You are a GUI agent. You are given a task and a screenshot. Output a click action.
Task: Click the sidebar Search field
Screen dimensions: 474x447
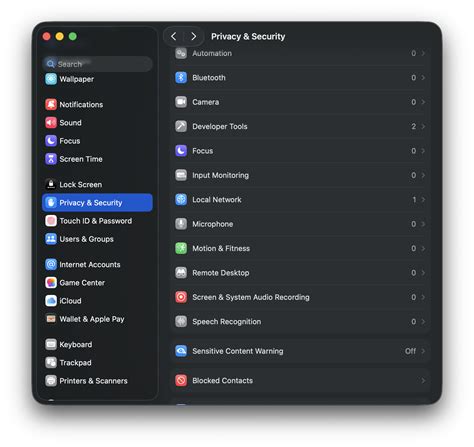(x=97, y=64)
